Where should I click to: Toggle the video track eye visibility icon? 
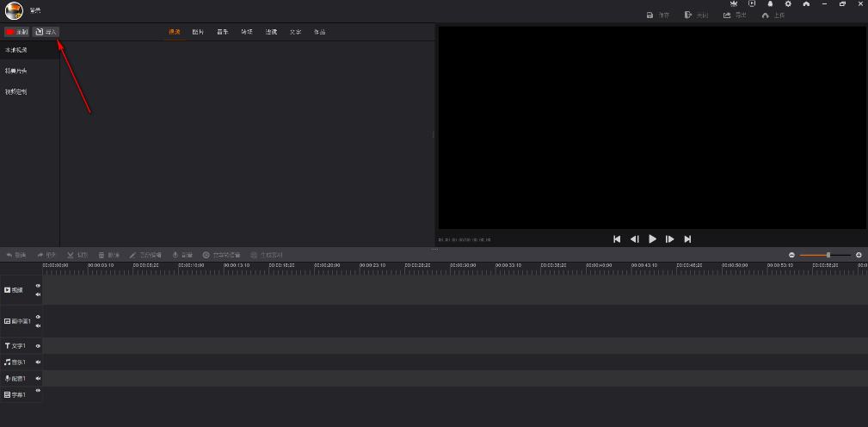(38, 286)
